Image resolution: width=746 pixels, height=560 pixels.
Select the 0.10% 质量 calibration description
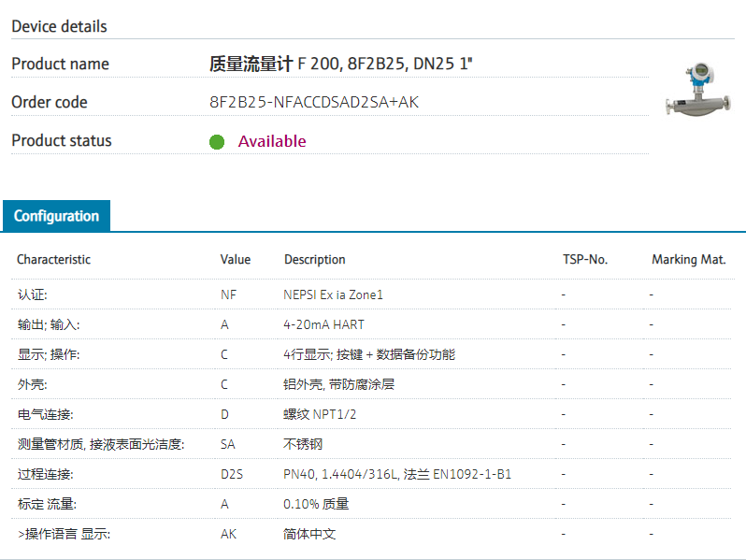(316, 504)
